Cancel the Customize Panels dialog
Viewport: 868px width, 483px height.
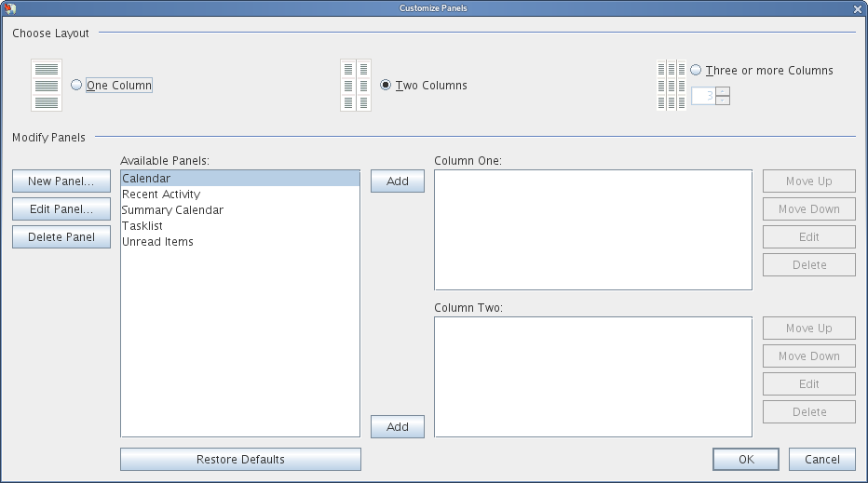(x=822, y=459)
